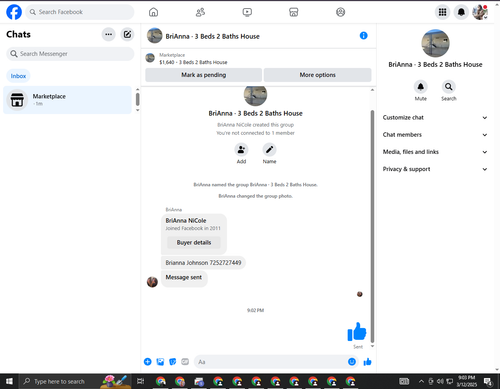Viewport: 500px width, 389px height.
Task: Open the Marketplace icon in top navigation
Action: coord(294,12)
